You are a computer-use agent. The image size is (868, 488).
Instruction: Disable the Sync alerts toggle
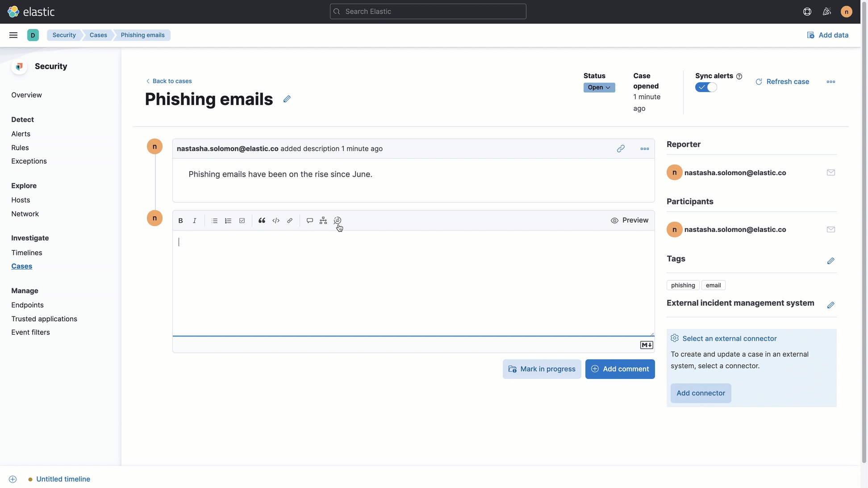pos(706,87)
